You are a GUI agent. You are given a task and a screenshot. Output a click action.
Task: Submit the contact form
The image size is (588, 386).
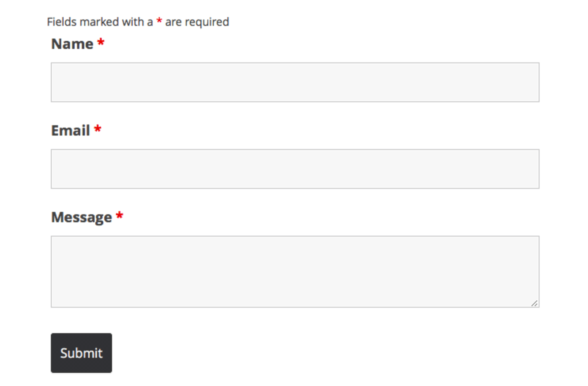click(81, 353)
